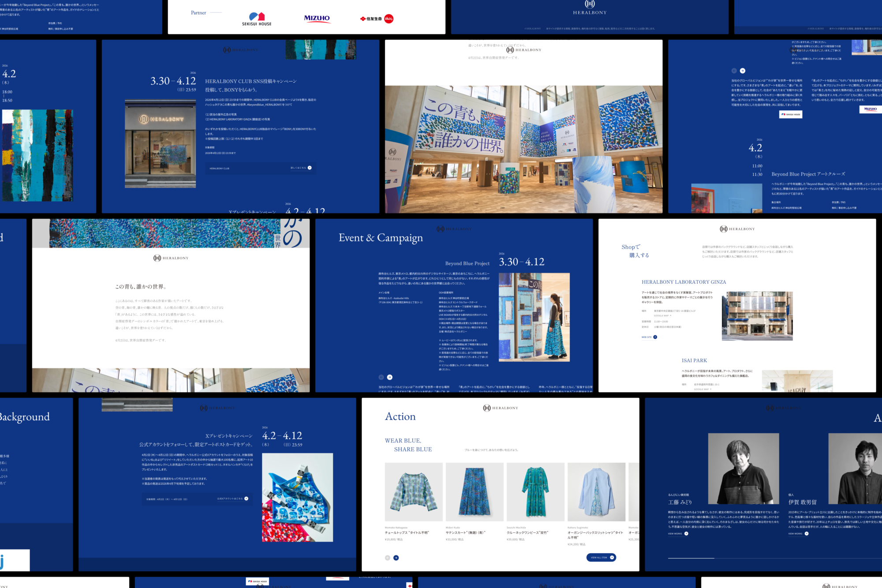
Task: Open GOOGLE MAP link for Laboratory Ginza
Action: point(662,315)
